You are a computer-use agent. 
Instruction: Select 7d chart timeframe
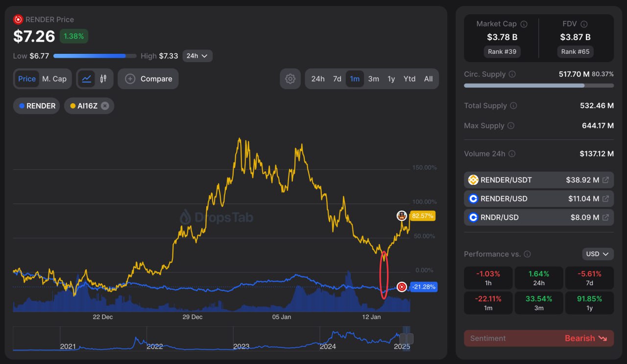(x=337, y=79)
